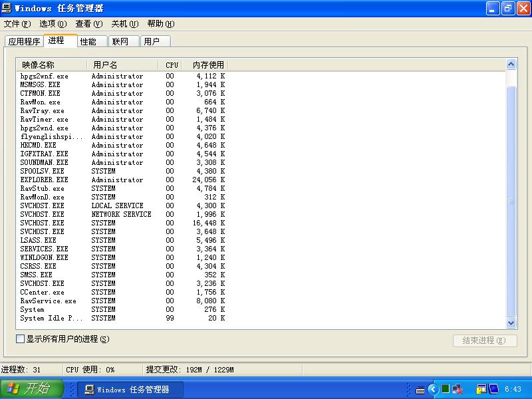Open the language bar keyboard icon

pos(420,390)
